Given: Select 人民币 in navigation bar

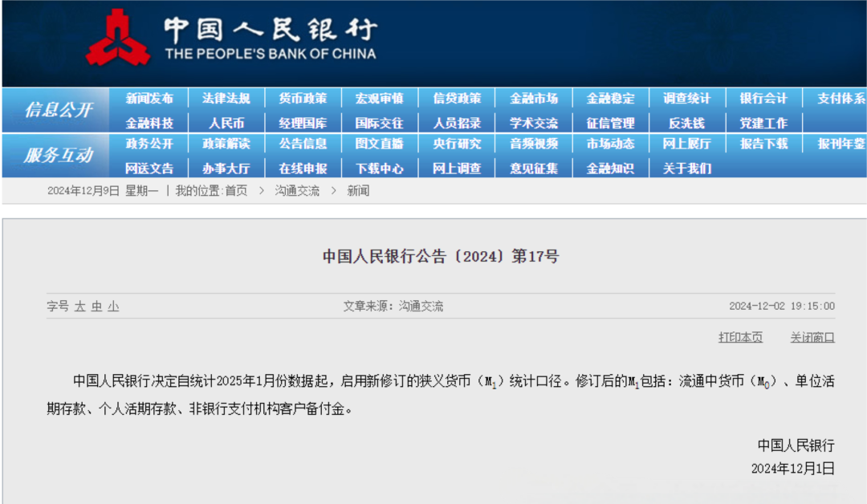Looking at the screenshot, I should 226,123.
